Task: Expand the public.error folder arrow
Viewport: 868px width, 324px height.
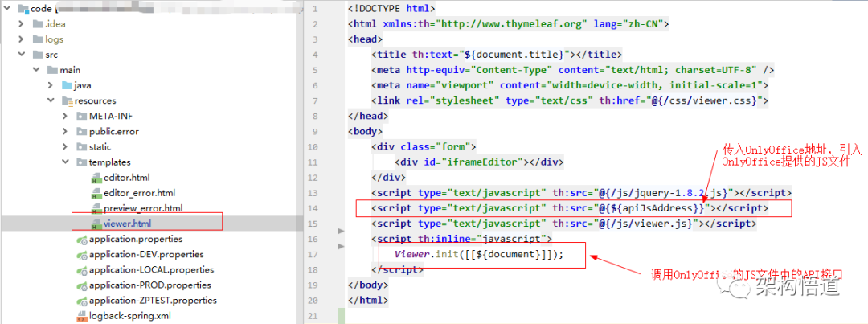Action: (x=65, y=131)
